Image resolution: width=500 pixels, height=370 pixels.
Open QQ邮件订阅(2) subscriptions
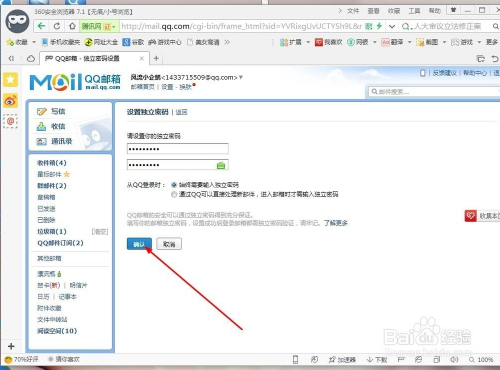(60, 243)
